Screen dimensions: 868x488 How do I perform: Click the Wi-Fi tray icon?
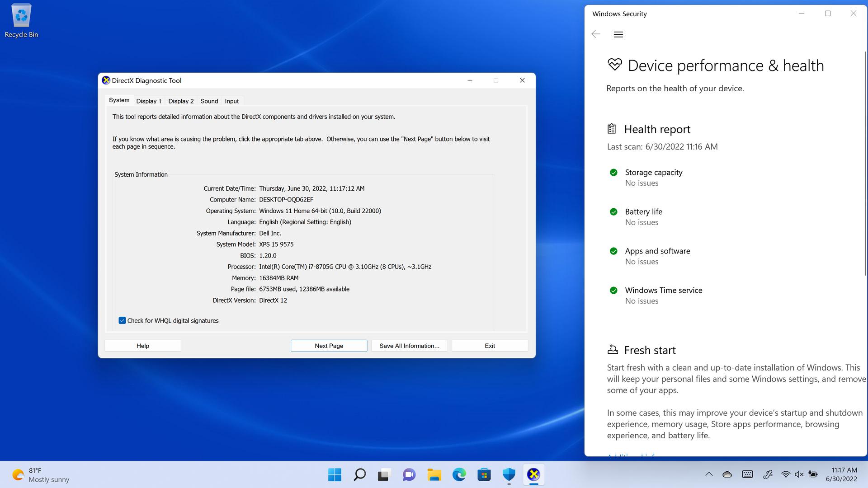coord(786,474)
